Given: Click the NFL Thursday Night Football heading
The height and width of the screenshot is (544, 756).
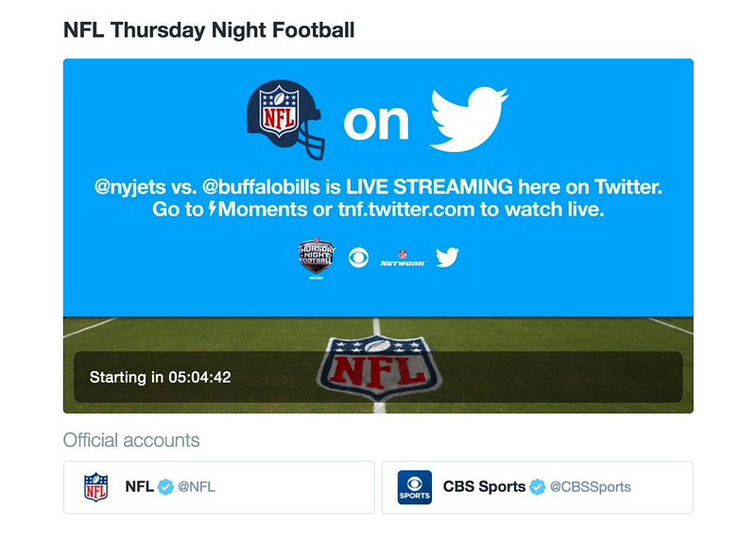Looking at the screenshot, I should click(x=209, y=30).
